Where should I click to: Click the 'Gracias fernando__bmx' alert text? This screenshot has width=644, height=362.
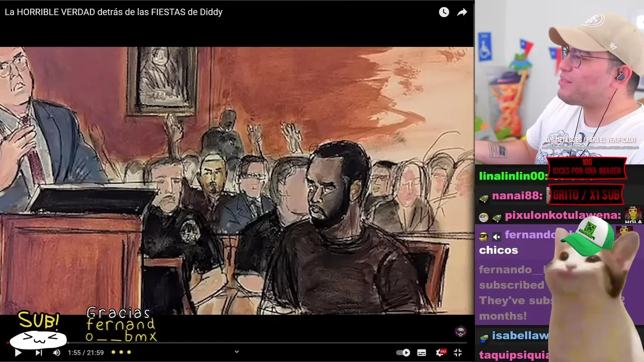point(121,325)
